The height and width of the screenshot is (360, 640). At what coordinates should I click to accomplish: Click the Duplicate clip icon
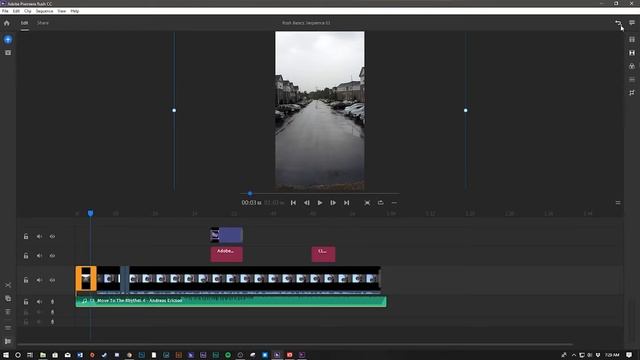[x=8, y=298]
